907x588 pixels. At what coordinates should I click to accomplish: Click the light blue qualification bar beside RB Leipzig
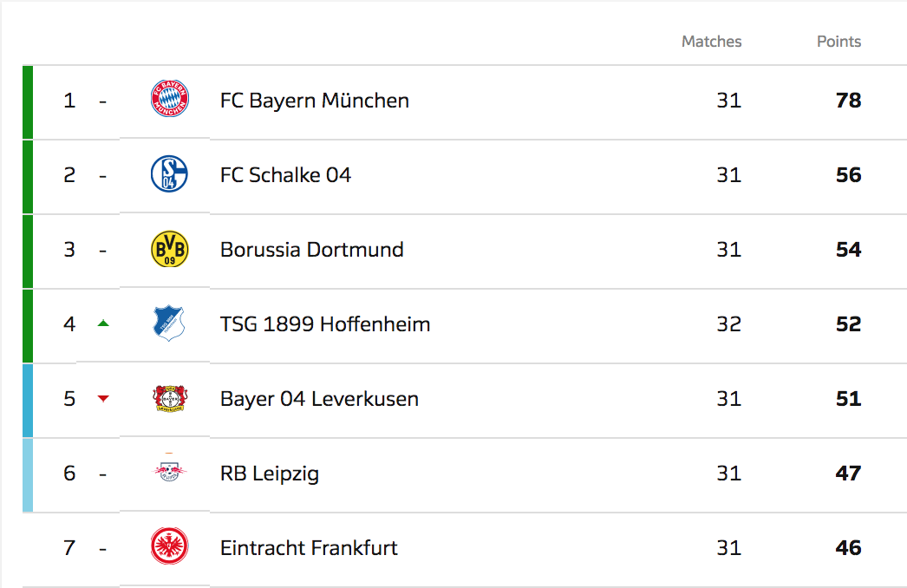28,474
